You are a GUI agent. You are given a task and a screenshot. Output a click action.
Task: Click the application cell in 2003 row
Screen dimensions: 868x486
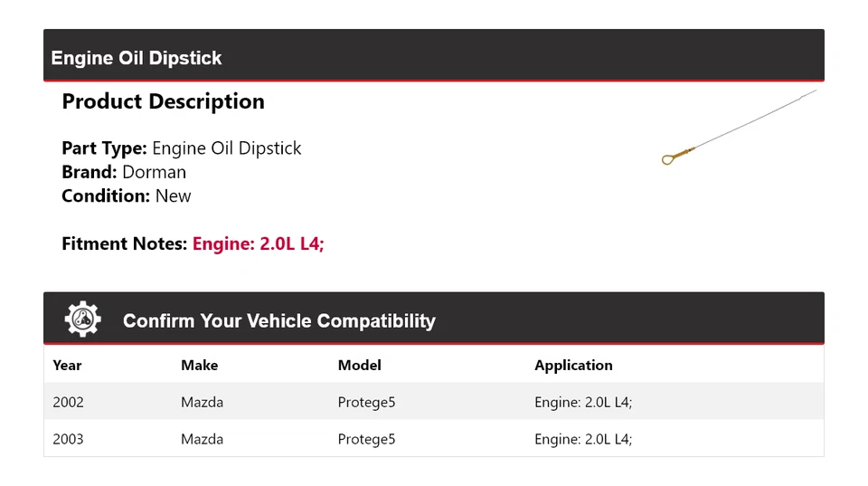pos(583,439)
